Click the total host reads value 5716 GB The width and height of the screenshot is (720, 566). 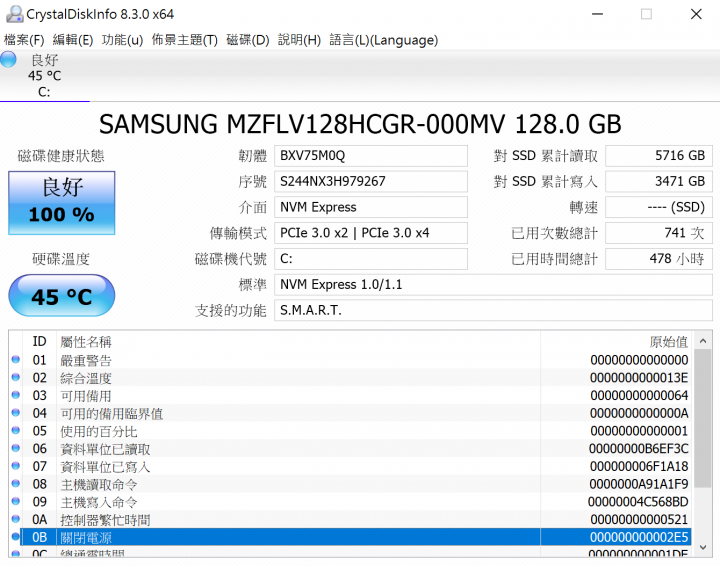coord(659,156)
